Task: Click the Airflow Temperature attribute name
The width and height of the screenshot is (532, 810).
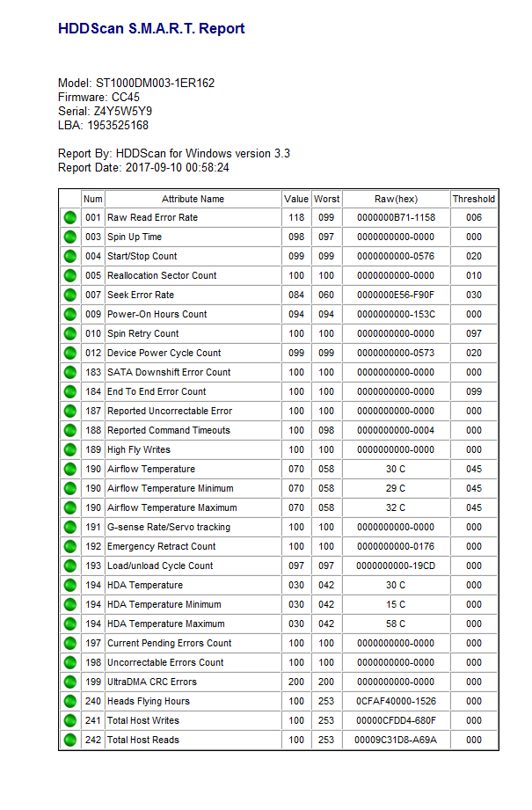Action: tap(151, 469)
